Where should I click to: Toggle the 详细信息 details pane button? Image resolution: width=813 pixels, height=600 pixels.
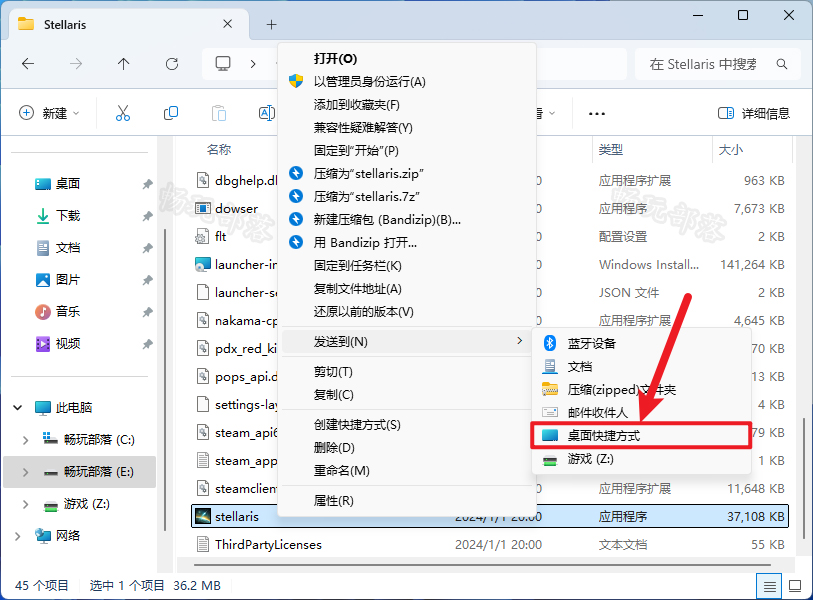[753, 113]
